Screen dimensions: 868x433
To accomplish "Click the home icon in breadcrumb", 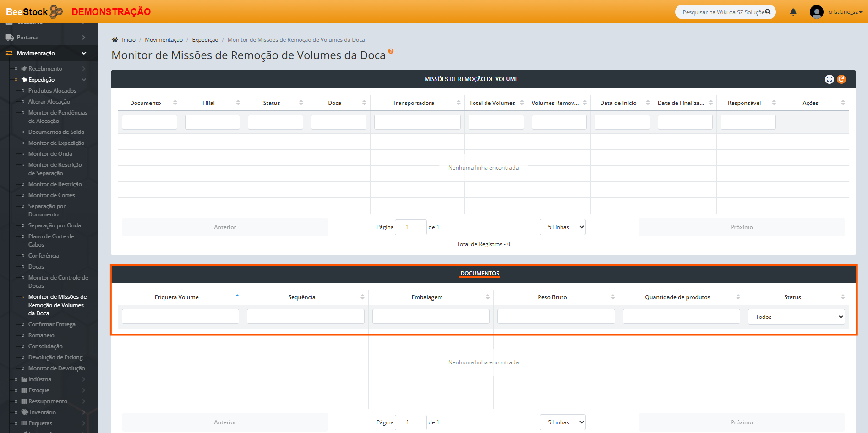I will (115, 40).
